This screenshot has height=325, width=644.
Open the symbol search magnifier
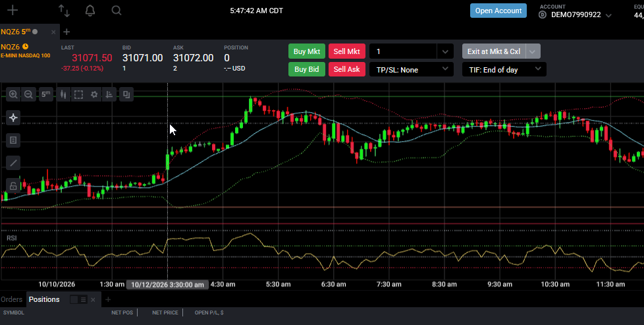coord(117,11)
